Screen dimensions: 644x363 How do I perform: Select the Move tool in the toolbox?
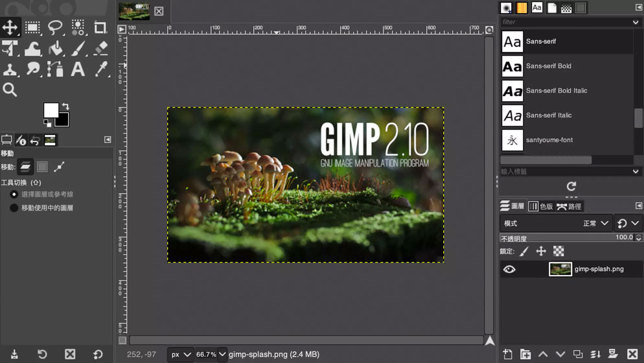10,27
